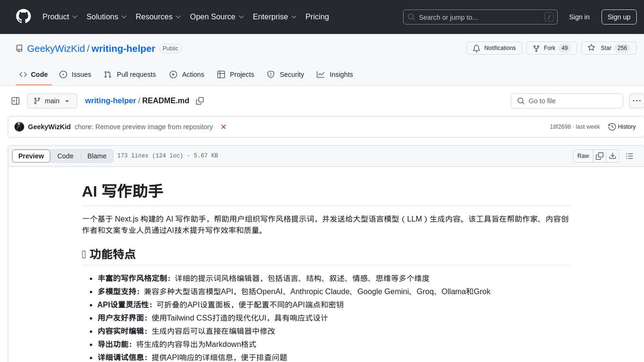Switch to the Preview view
The image size is (644, 362).
click(31, 156)
